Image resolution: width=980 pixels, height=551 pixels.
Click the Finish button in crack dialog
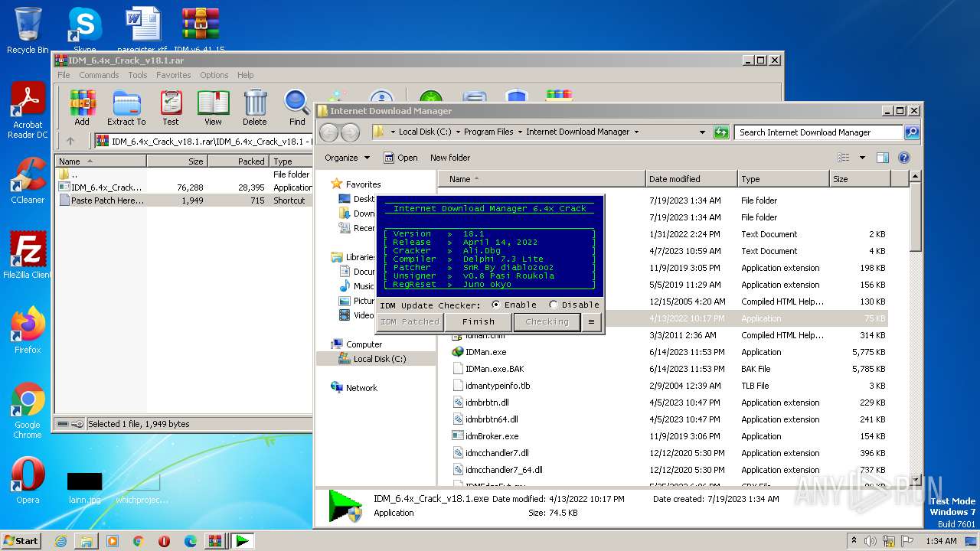(479, 322)
